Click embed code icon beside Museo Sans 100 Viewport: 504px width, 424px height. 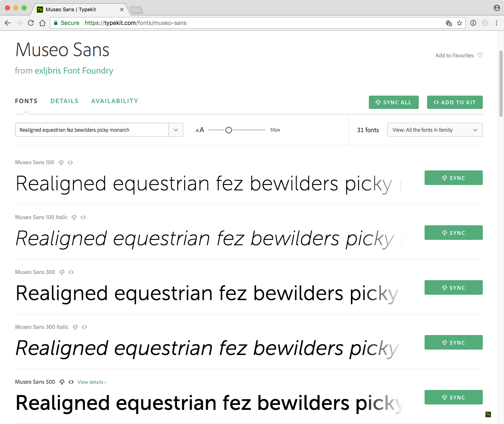pos(70,163)
